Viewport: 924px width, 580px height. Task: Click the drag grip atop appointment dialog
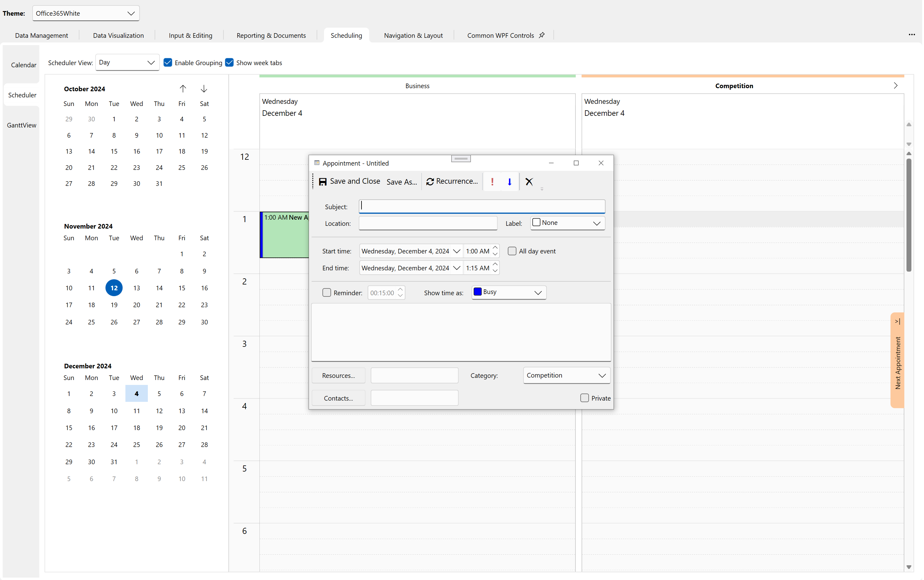point(461,159)
